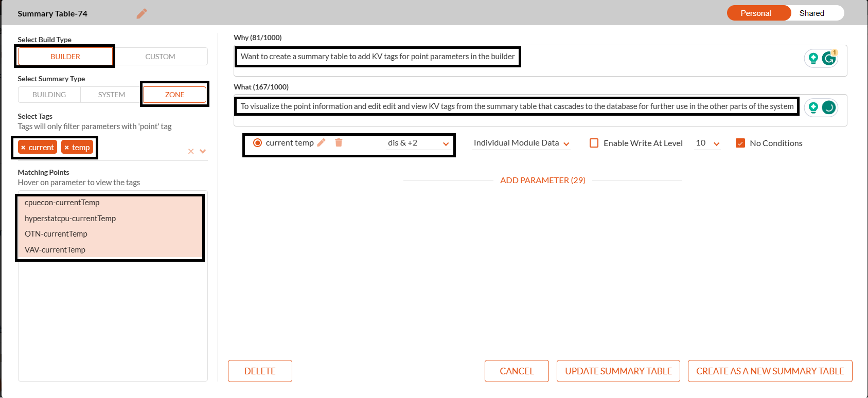Click the lightbulb icon in Why field
The height and width of the screenshot is (398, 868).
point(813,58)
